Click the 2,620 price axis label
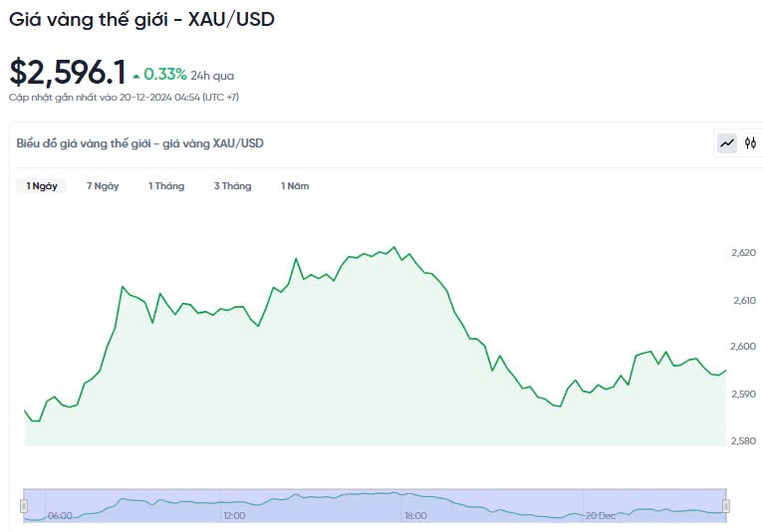 click(x=744, y=253)
